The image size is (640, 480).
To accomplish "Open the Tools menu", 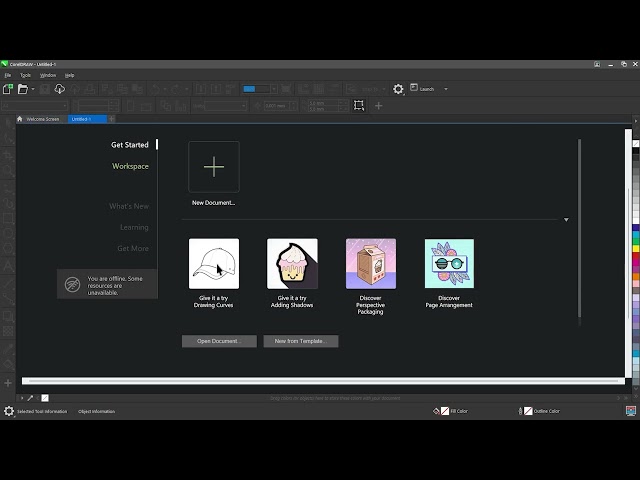I will point(25,75).
